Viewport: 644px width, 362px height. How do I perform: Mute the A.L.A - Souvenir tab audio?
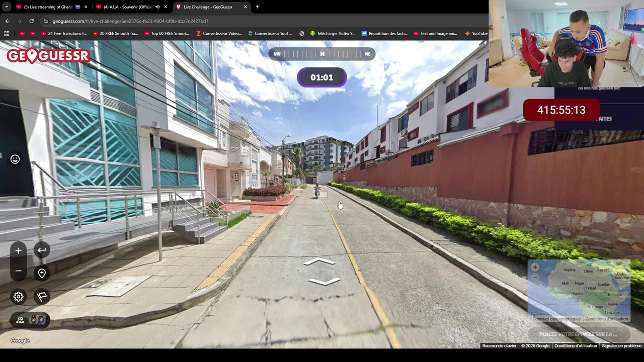tap(157, 7)
